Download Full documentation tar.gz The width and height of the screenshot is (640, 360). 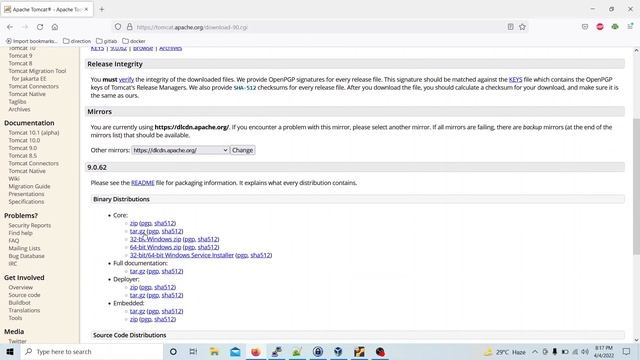click(137, 271)
